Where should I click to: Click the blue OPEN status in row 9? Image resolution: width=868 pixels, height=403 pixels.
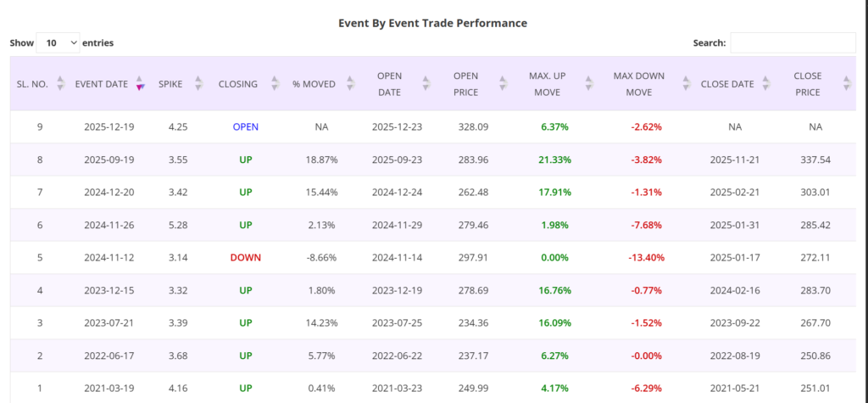(x=245, y=126)
